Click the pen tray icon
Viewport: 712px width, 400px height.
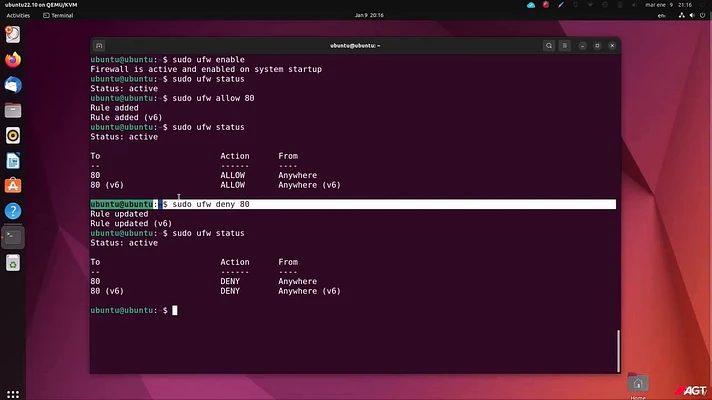coord(561,5)
